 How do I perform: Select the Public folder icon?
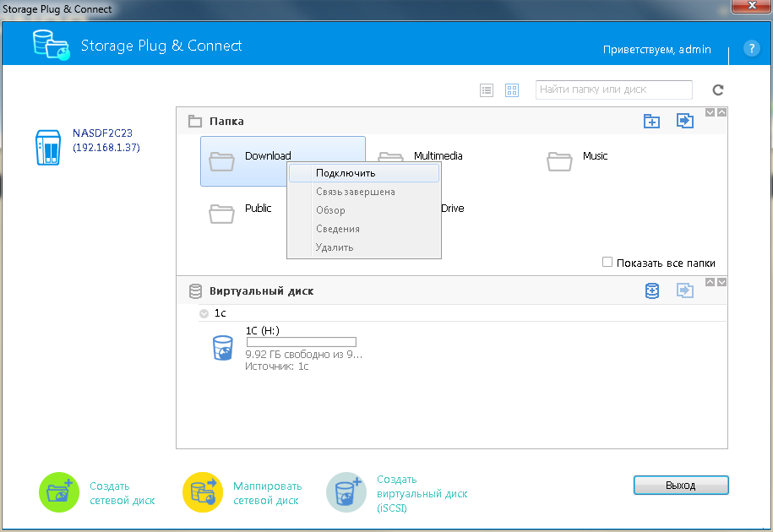coord(221,214)
